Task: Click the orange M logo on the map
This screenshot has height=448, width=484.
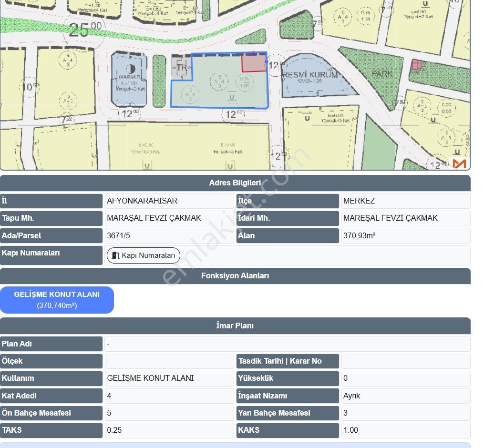Action: click(459, 163)
